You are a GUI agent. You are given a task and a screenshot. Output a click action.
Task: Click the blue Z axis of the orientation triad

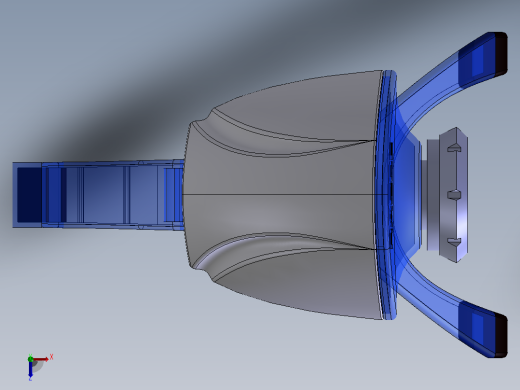(x=30, y=371)
